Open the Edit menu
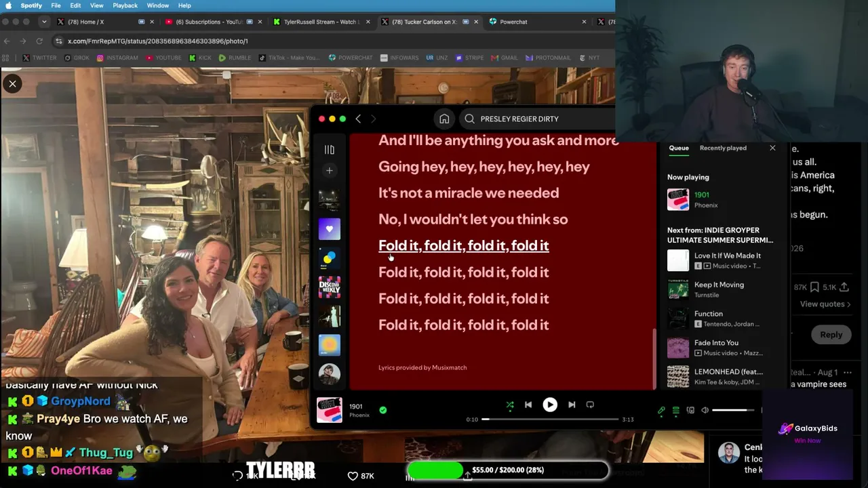 [75, 5]
